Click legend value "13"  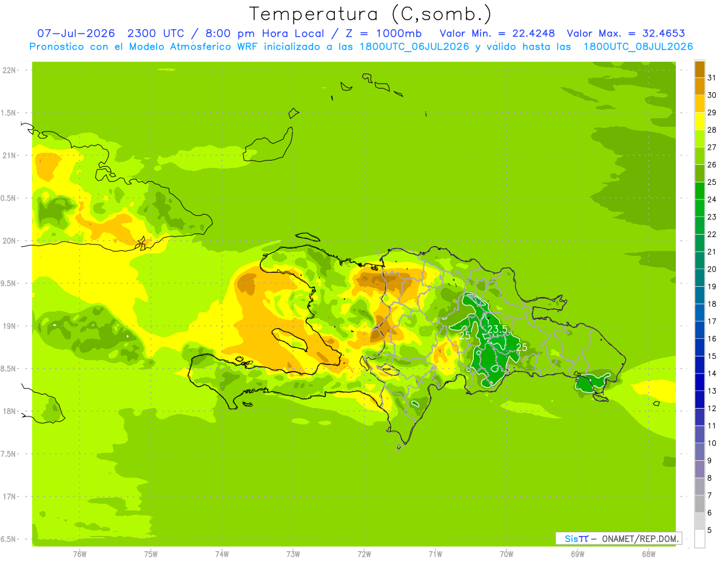[712, 391]
